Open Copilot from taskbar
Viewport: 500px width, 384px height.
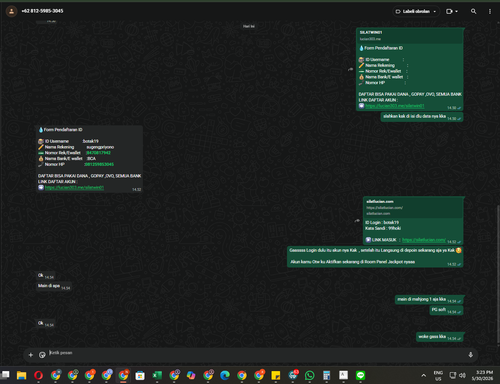point(191,376)
